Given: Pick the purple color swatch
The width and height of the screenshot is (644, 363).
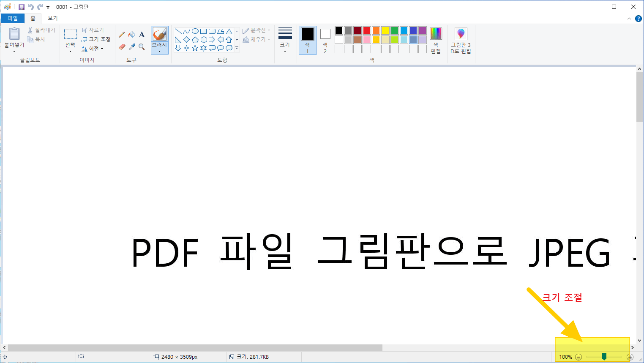Looking at the screenshot, I should 423,30.
